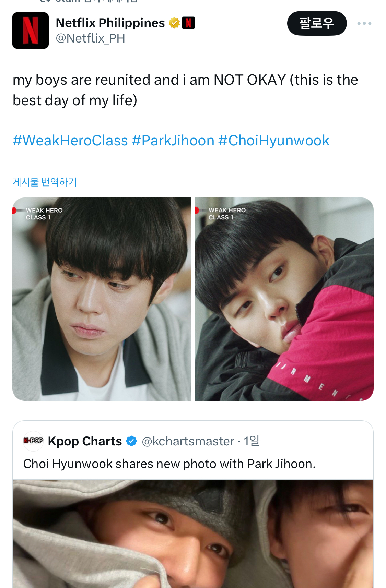The height and width of the screenshot is (588, 386).
Task: Tap the 팔로우 follow button
Action: [x=317, y=23]
